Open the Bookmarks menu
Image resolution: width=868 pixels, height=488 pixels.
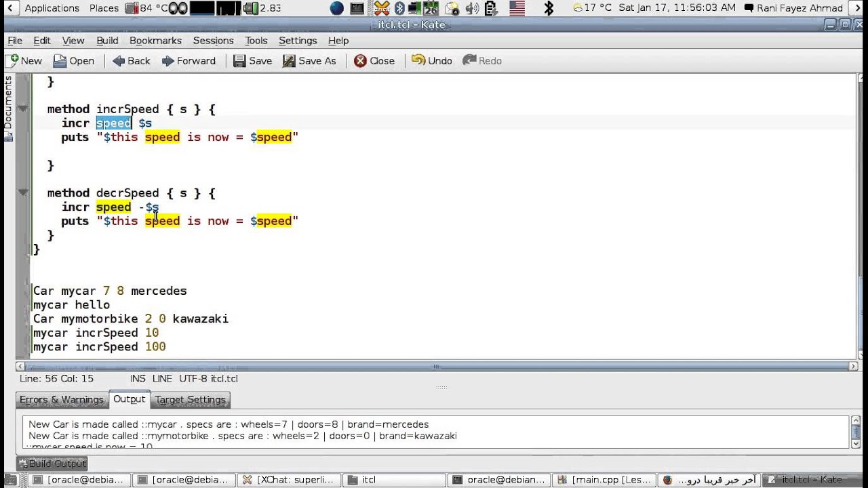155,41
